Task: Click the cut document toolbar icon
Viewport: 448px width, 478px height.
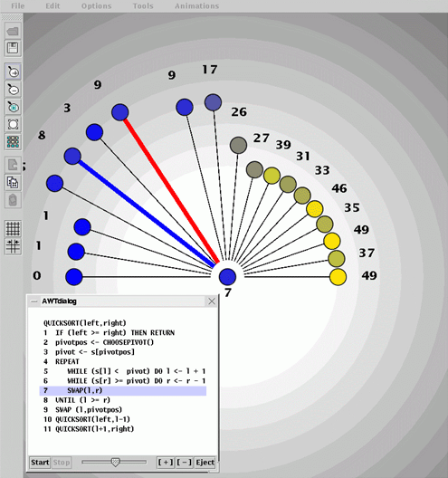Action: [x=13, y=165]
